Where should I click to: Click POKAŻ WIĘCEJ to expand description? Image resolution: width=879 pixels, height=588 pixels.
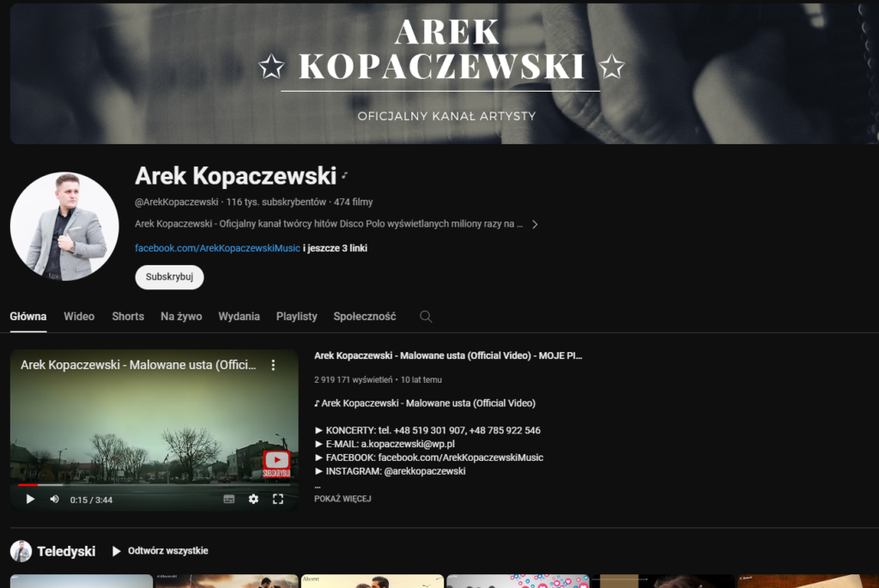[343, 499]
